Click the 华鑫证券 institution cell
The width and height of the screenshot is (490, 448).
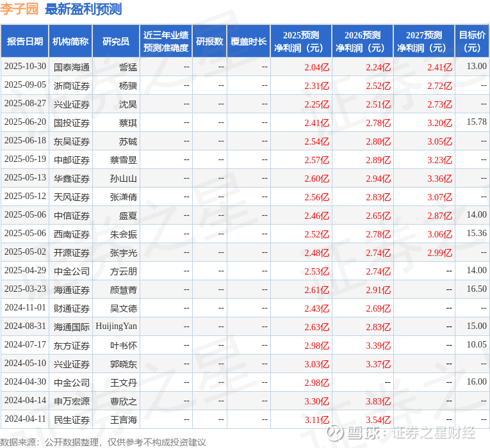(x=72, y=179)
